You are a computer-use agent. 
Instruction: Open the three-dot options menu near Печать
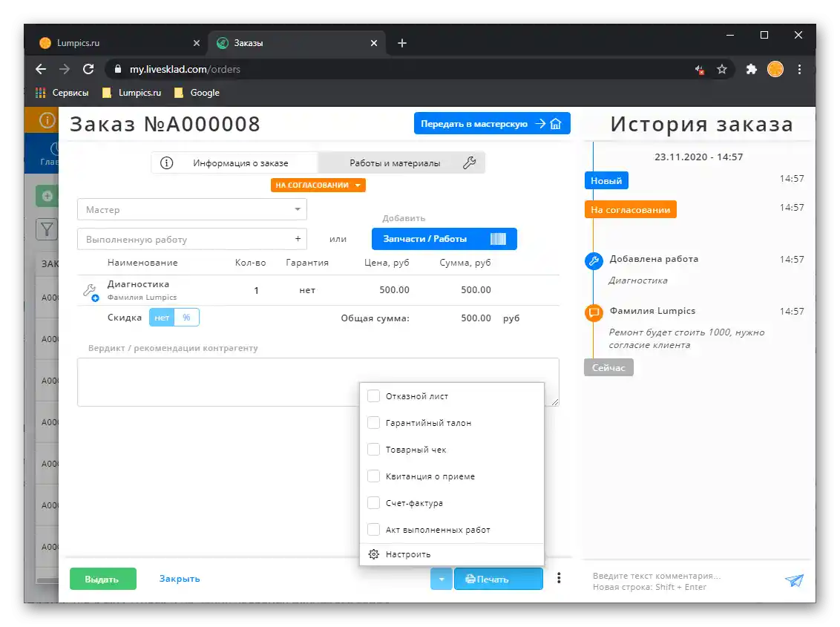559,577
